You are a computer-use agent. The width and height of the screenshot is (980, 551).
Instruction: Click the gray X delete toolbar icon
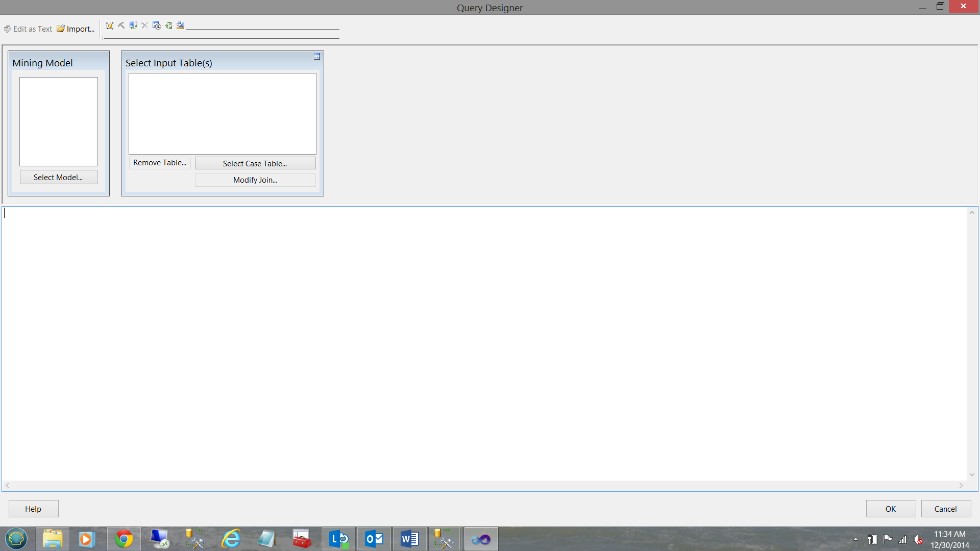145,26
